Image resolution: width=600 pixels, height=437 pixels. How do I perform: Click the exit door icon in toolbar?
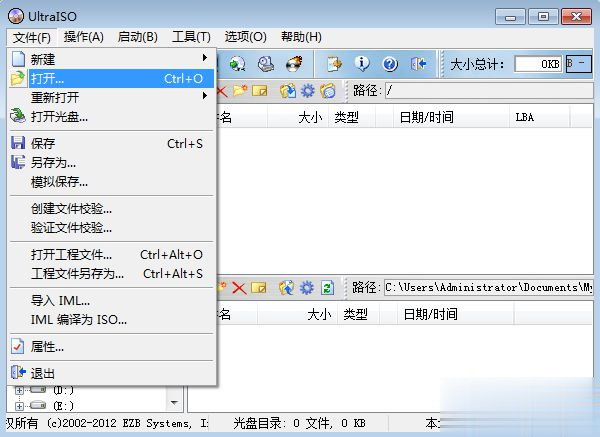pyautogui.click(x=418, y=64)
